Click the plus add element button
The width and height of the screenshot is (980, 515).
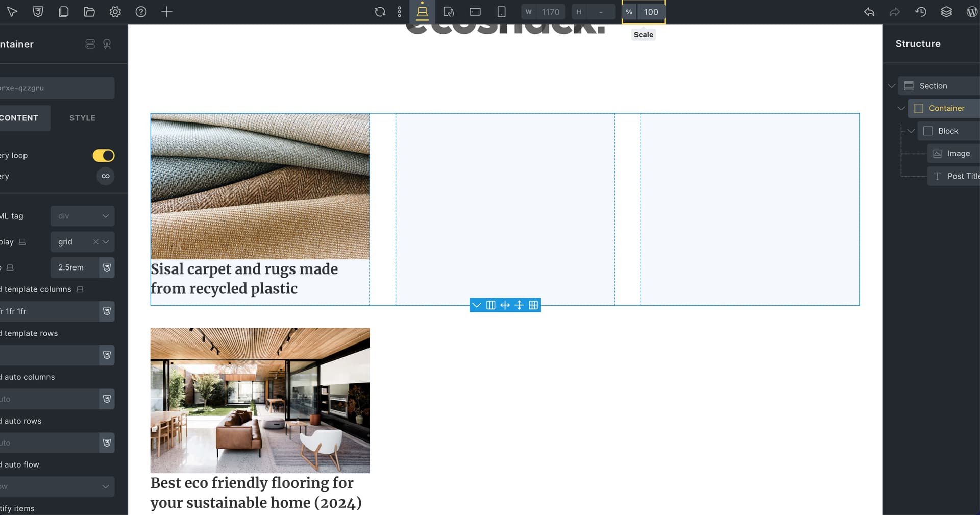pyautogui.click(x=167, y=12)
